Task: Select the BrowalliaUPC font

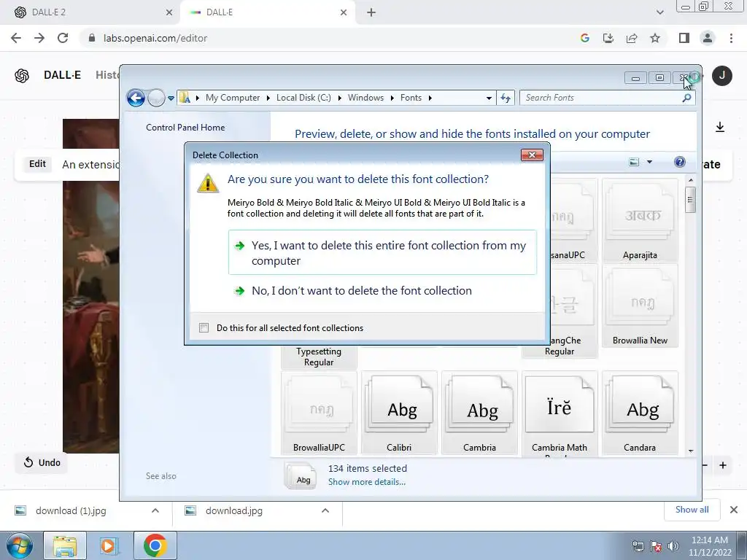Action: [319, 413]
